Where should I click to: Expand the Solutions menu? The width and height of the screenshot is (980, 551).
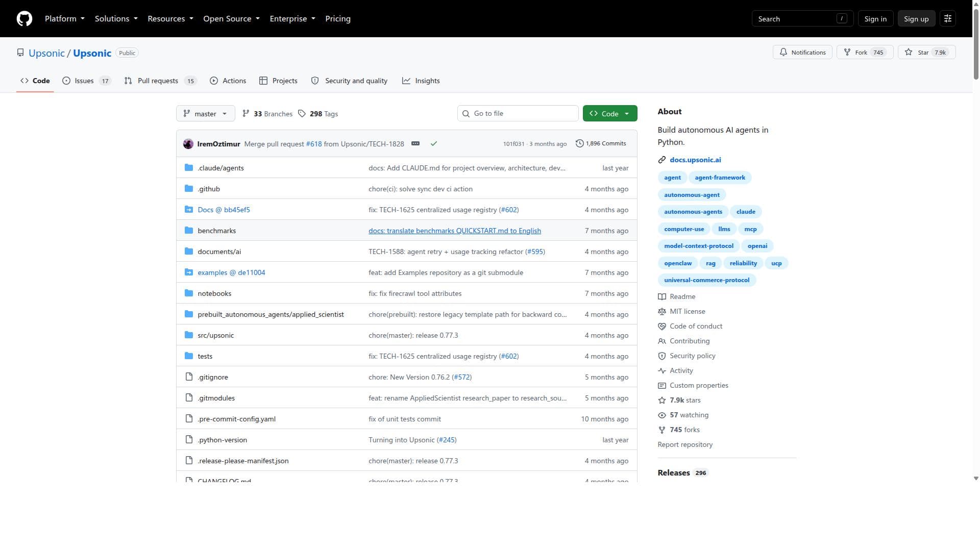116,19
